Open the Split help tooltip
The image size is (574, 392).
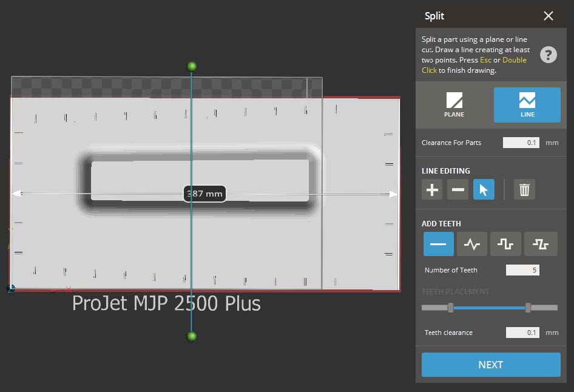(548, 55)
